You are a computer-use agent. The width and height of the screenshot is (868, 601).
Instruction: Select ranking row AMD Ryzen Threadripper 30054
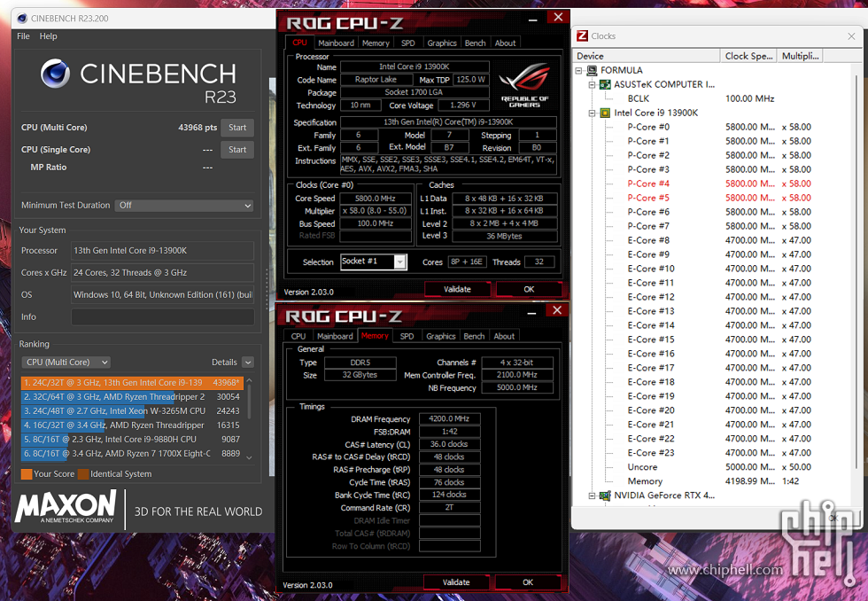point(132,397)
